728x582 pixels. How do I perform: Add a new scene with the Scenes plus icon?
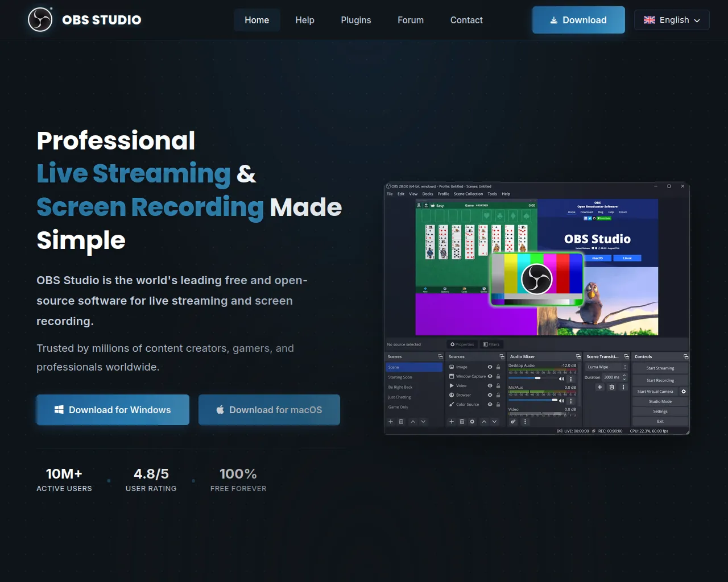tap(391, 422)
